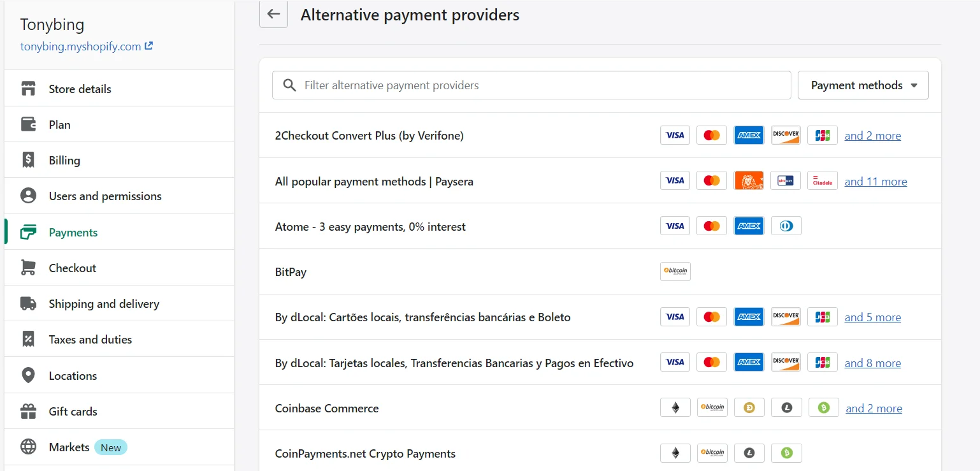Show "and 8 more" for dLocal Tarjetas
Viewport: 980px width, 471px height.
tap(872, 363)
